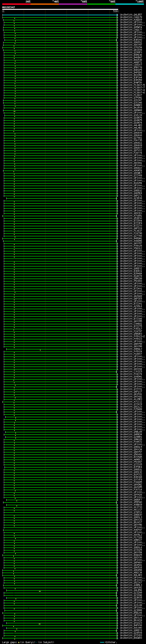Select the UniRef100_B4M636 entry

pos(131,55)
